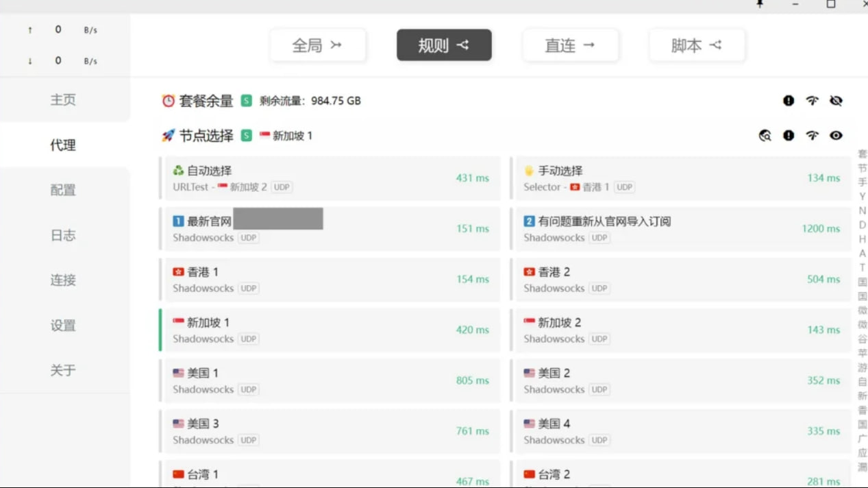868x488 pixels.
Task: Switch proxy mode to 全局
Action: click(x=317, y=45)
